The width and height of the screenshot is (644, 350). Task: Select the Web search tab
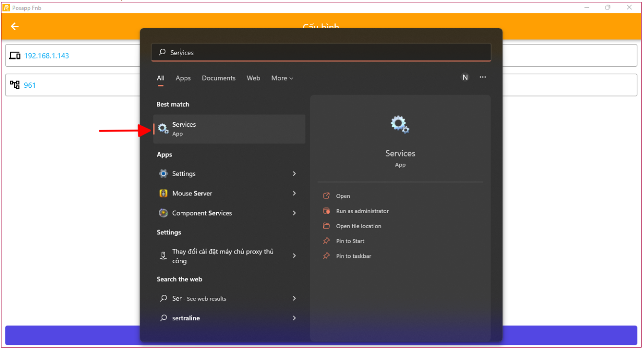(253, 78)
